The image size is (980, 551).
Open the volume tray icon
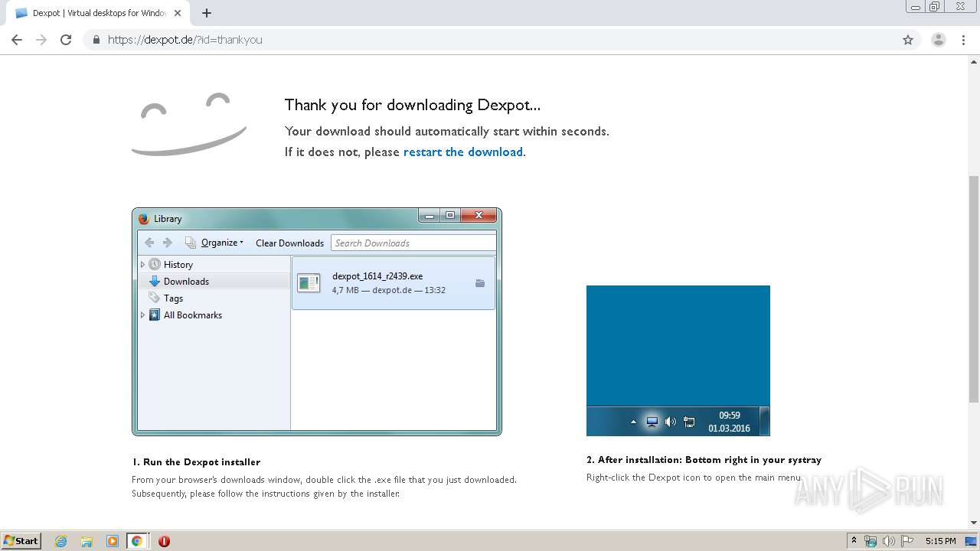(889, 541)
